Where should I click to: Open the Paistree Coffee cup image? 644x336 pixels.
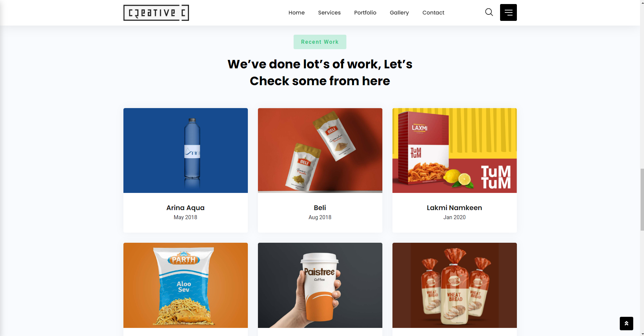(x=320, y=285)
